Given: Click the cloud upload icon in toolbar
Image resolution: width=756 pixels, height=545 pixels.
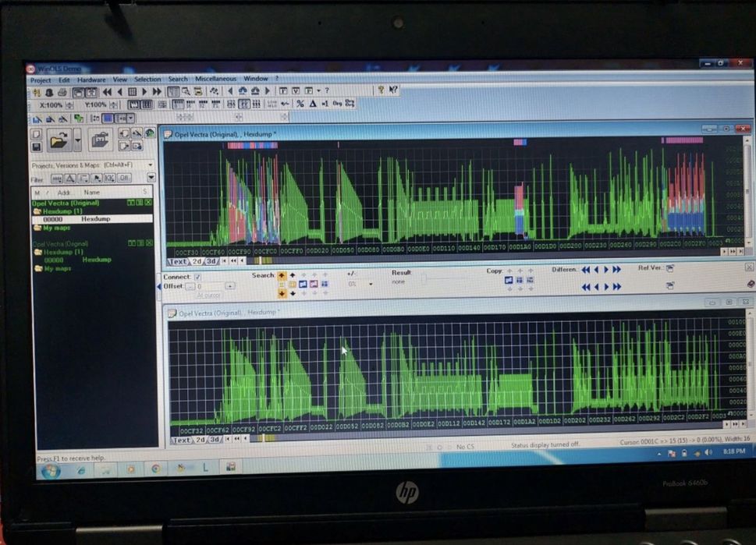Looking at the screenshot, I should (x=243, y=90).
